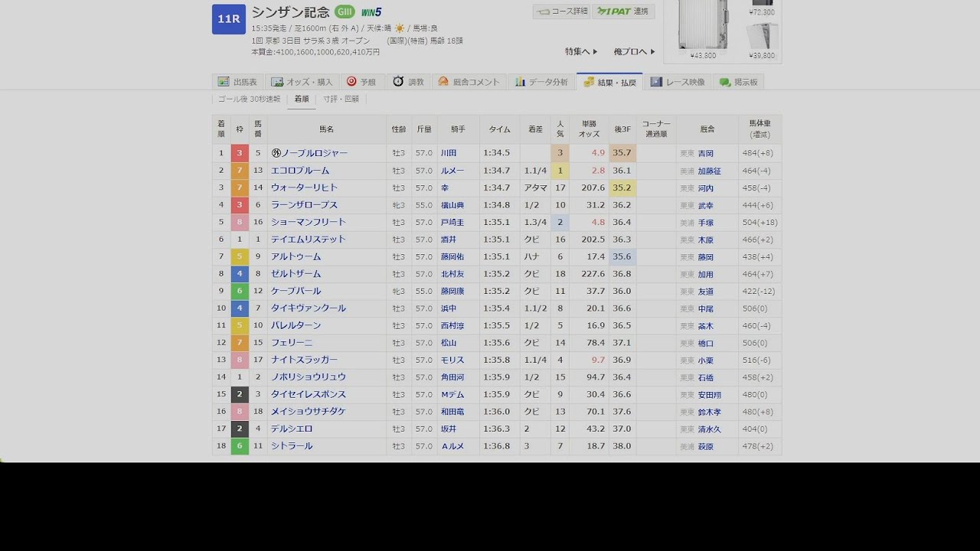
Task: Click the red frame number swatch for rank 1
Action: tap(239, 152)
